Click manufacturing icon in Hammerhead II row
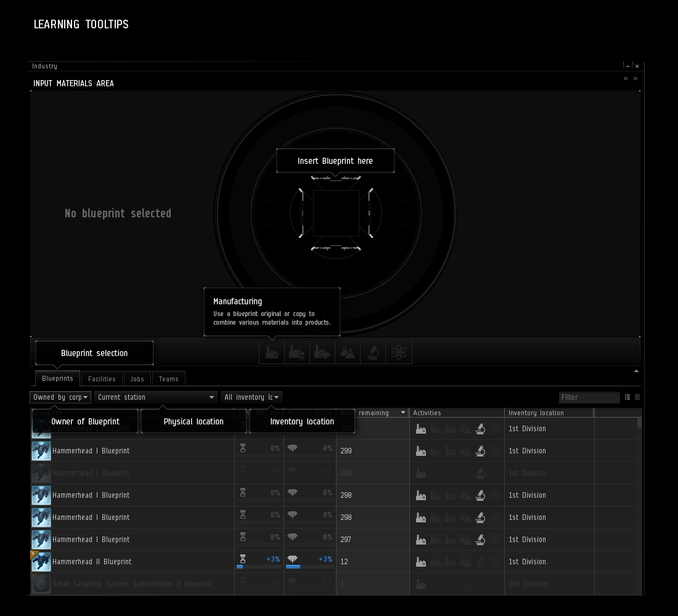 coord(421,562)
